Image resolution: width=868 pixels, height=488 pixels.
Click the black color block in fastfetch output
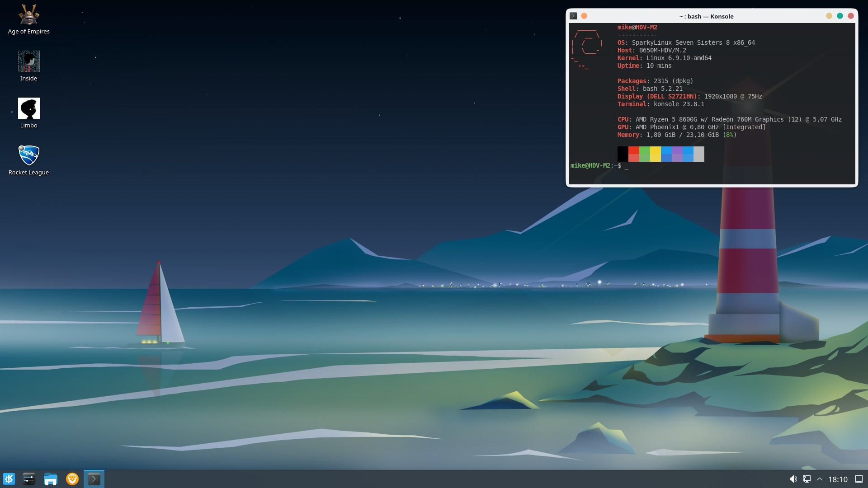623,154
